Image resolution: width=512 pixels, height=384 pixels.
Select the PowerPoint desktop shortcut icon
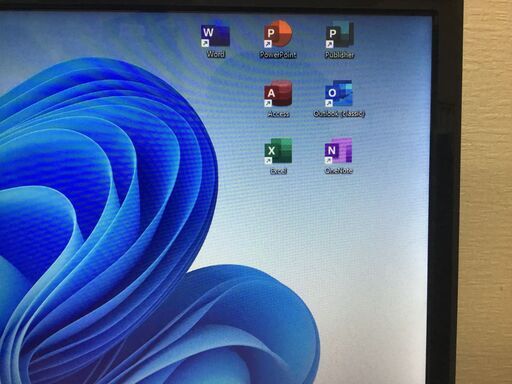(278, 34)
